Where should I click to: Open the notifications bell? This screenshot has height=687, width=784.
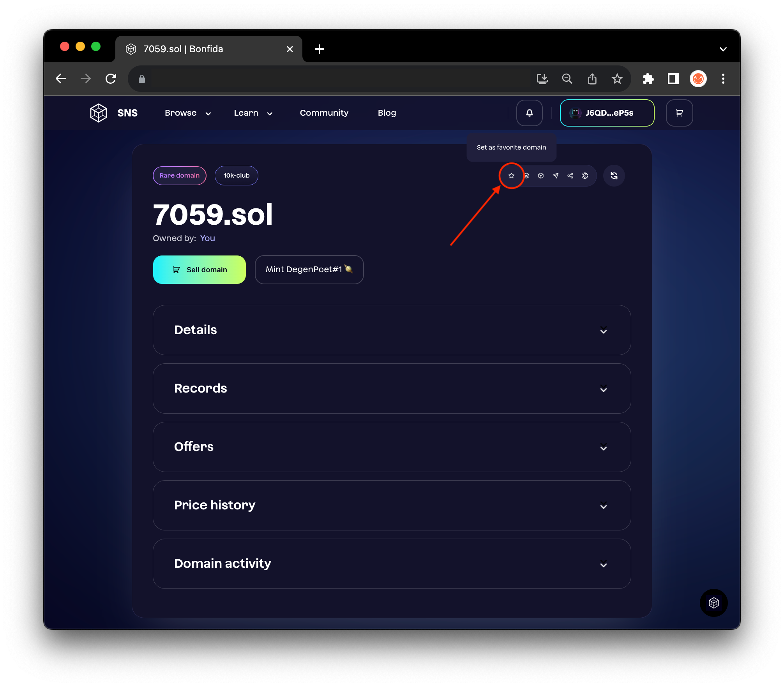point(529,113)
